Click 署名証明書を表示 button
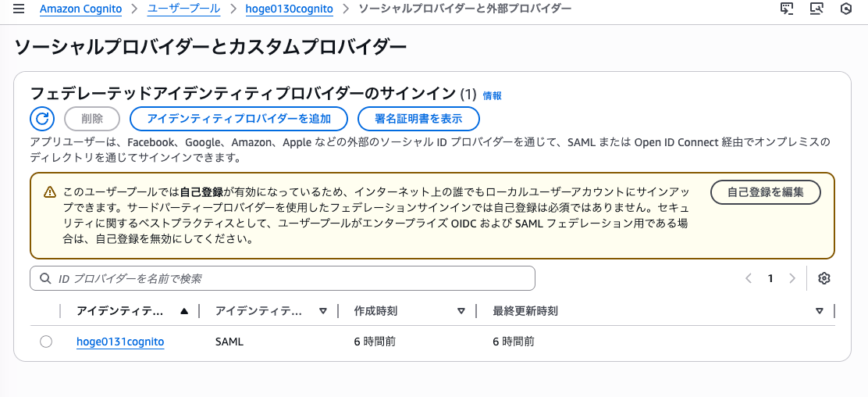Viewport: 868px width, 397px height. (x=418, y=119)
